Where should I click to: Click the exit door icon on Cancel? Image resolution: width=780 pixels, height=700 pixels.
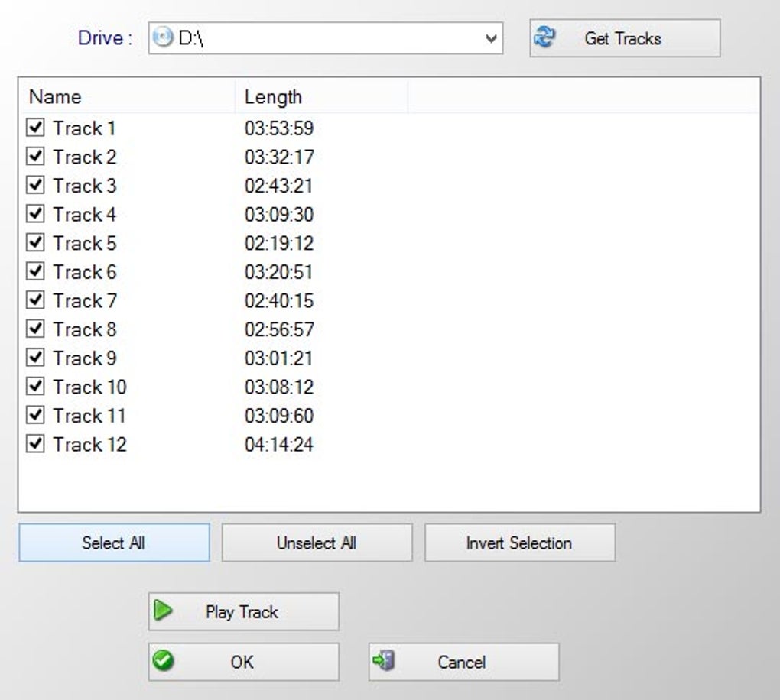[x=384, y=661]
